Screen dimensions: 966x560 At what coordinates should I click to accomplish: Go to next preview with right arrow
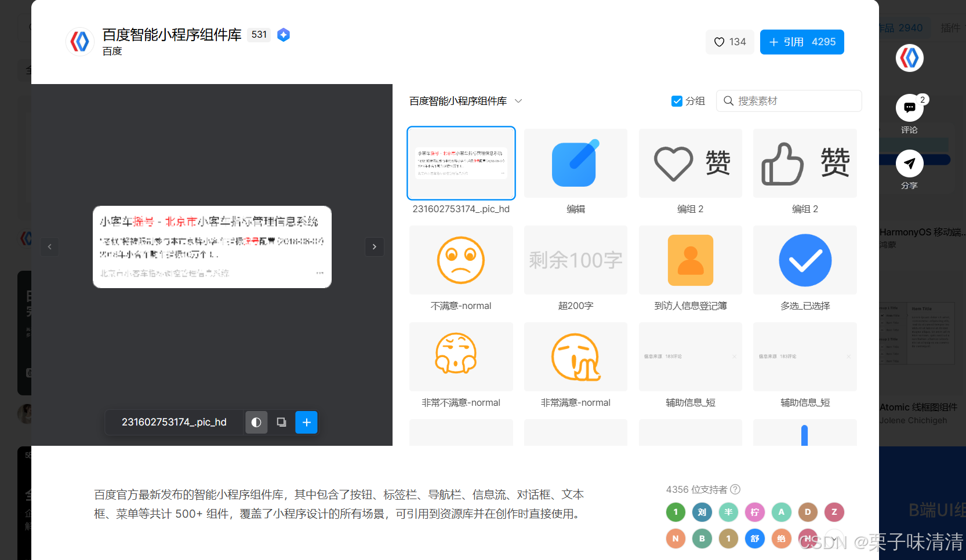(x=374, y=246)
